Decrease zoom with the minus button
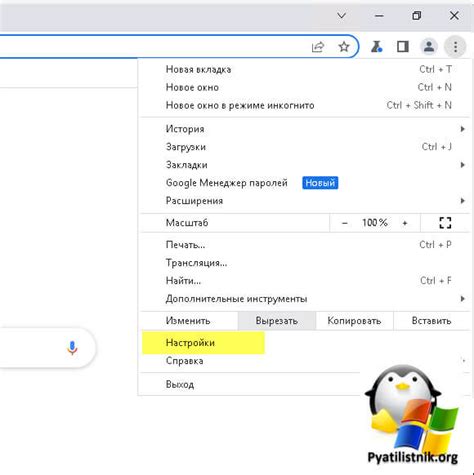The width and height of the screenshot is (474, 475). (345, 223)
